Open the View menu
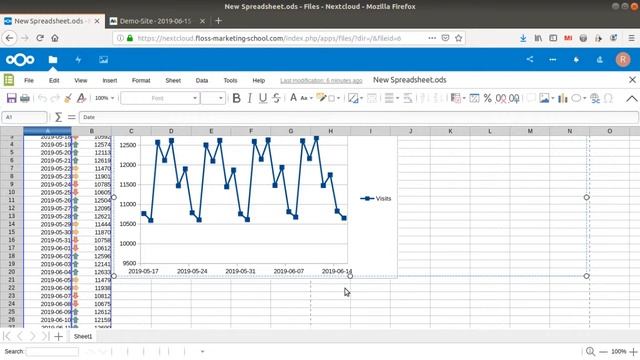This screenshot has height=360, width=640. (x=80, y=80)
